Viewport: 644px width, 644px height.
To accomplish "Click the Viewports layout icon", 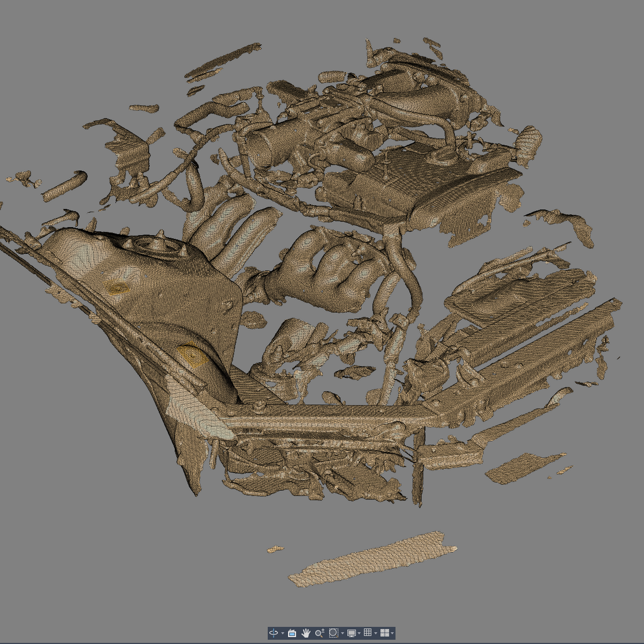I will (x=384, y=633).
